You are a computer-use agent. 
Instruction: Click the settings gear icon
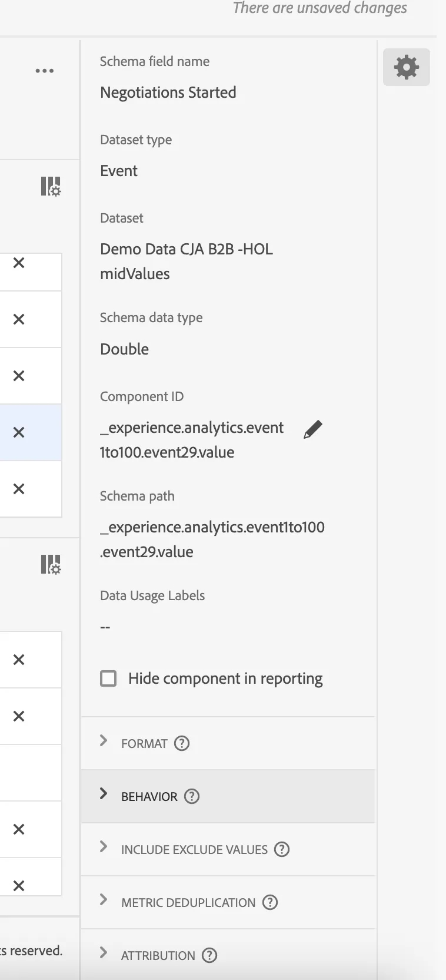[x=407, y=67]
